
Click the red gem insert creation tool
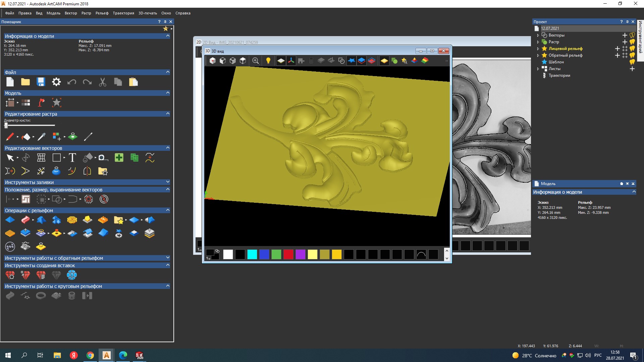point(10,275)
